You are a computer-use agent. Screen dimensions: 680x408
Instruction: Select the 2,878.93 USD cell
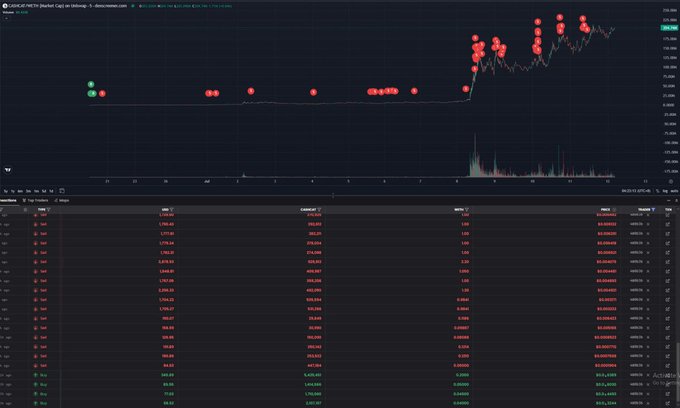click(x=167, y=262)
